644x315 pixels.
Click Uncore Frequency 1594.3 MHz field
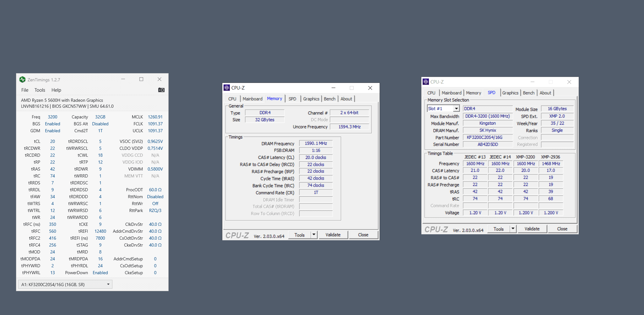(x=349, y=127)
